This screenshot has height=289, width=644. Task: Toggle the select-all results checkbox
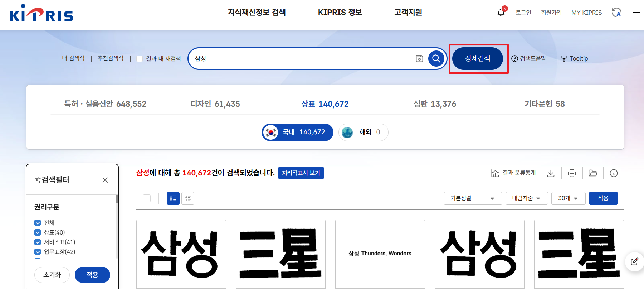147,198
